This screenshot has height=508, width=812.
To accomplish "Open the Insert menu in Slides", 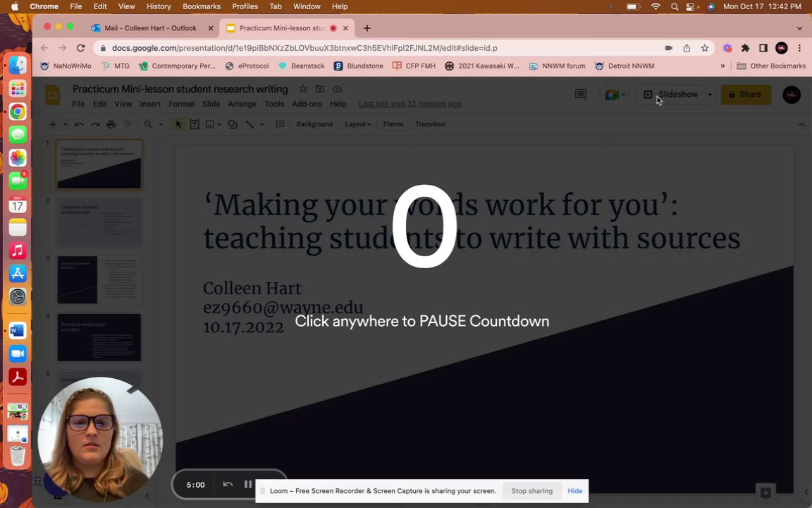I will [150, 104].
